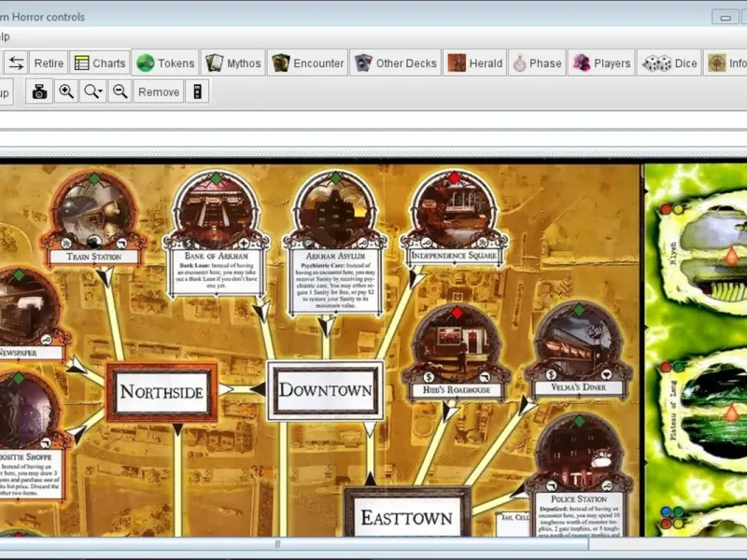Roll using the Dice button

tap(669, 63)
